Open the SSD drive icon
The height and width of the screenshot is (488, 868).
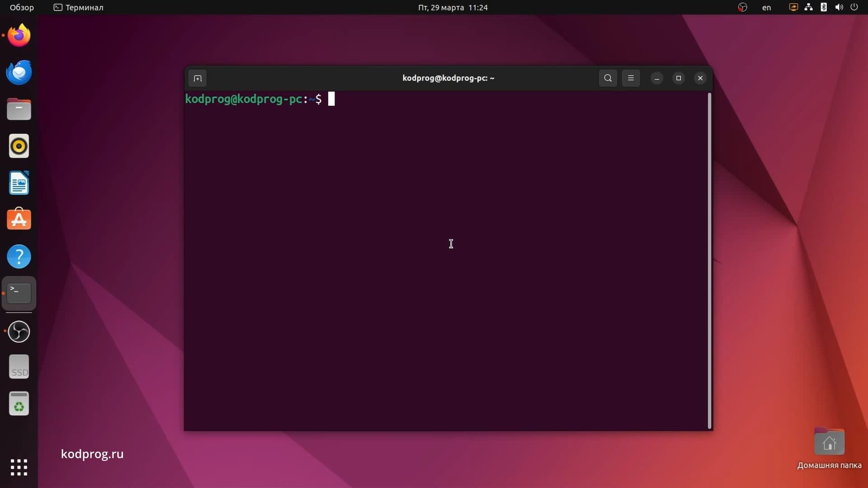tap(19, 367)
